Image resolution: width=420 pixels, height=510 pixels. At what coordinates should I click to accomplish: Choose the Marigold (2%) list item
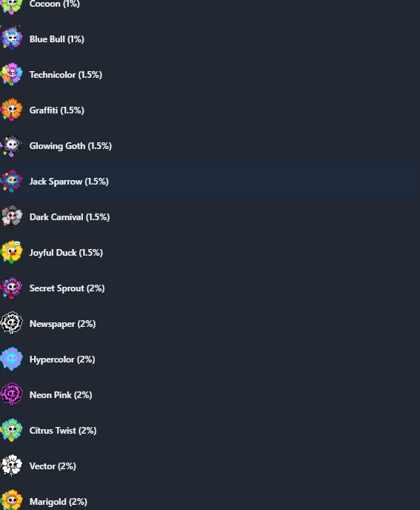210,500
